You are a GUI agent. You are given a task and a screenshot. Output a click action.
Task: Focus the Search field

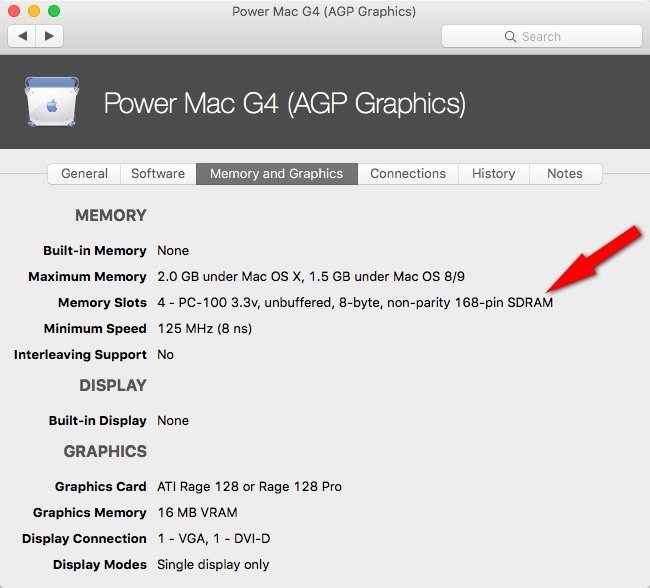[x=542, y=36]
